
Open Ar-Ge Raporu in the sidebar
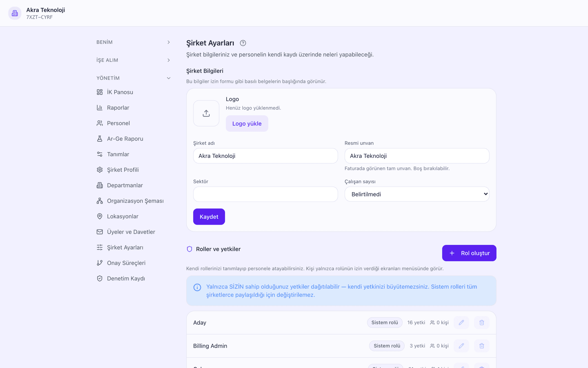pos(134,139)
